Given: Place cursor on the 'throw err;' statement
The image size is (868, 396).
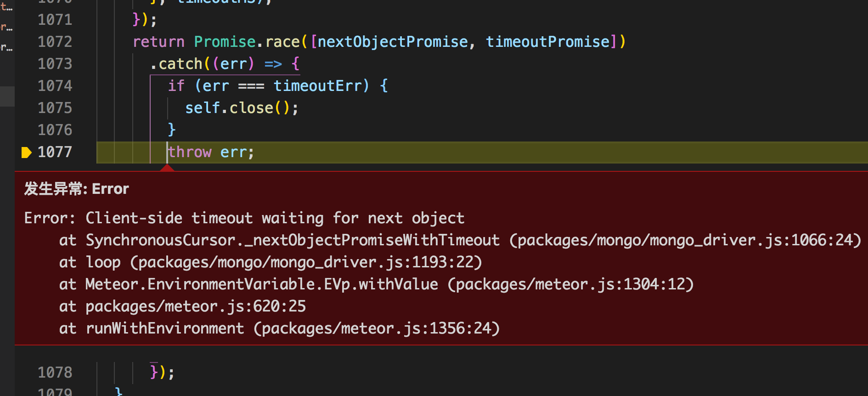Looking at the screenshot, I should (210, 152).
